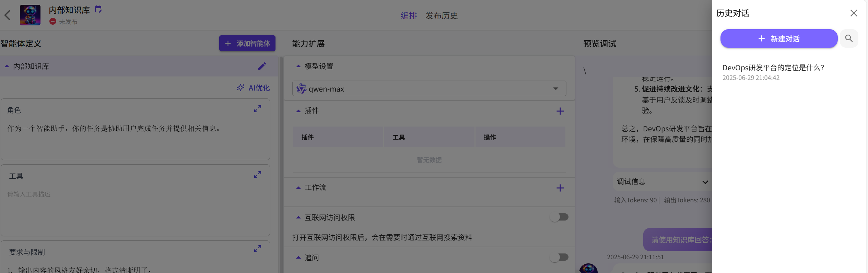Click the edit icon beside 内部知识库 title
The image size is (868, 273).
pos(98,9)
